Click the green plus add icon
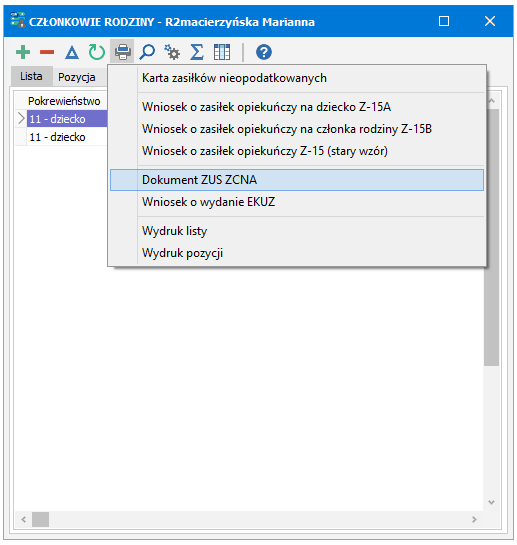This screenshot has width=517, height=545. pos(23,52)
